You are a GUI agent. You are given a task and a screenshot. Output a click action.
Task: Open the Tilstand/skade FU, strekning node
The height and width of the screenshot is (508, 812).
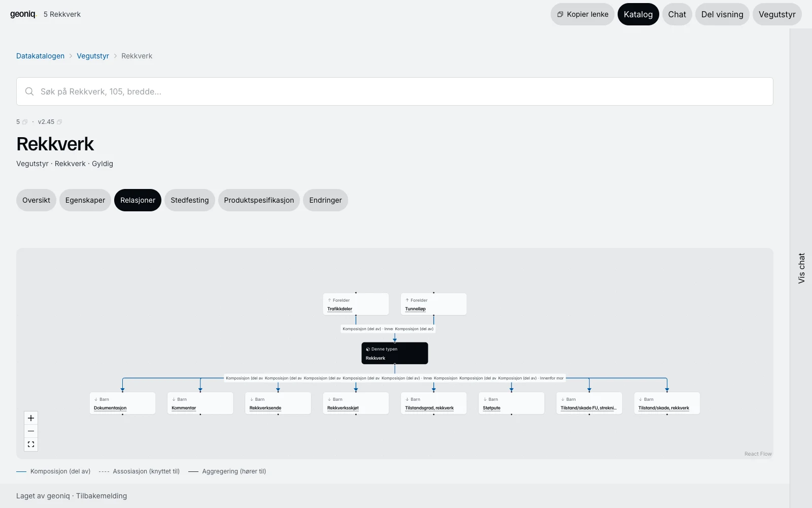[589, 403]
